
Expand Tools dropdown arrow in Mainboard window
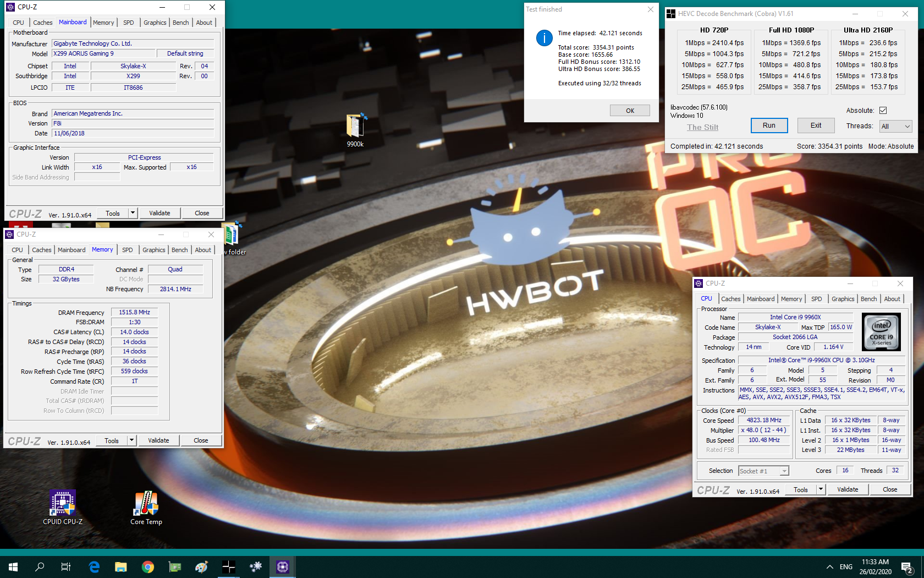133,213
